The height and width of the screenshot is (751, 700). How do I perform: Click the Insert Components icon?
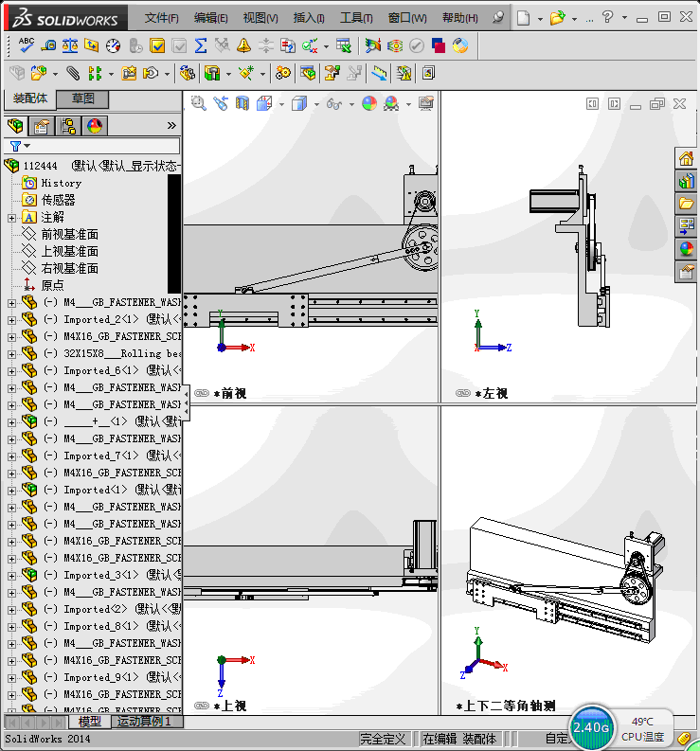coord(38,73)
